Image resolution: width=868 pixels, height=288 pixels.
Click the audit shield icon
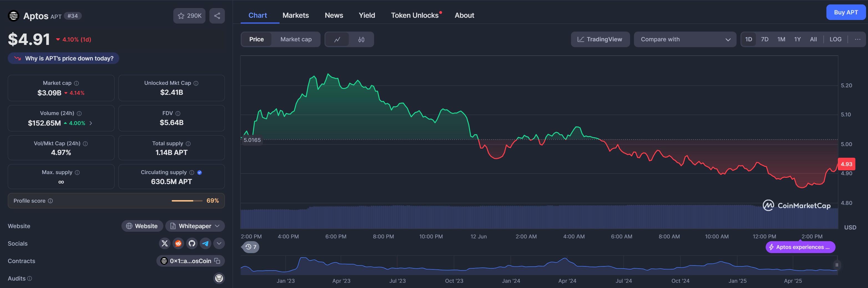[x=219, y=278]
